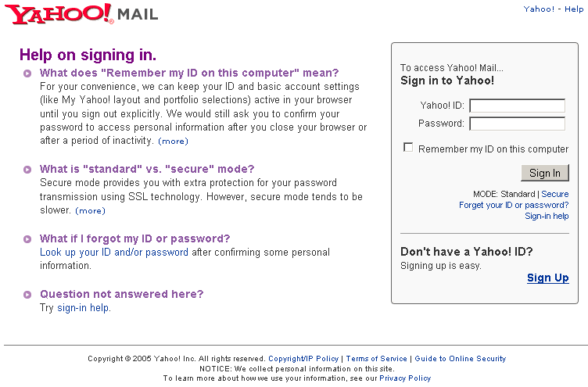Follow the "Look up your ID and/or password" link

[114, 253]
